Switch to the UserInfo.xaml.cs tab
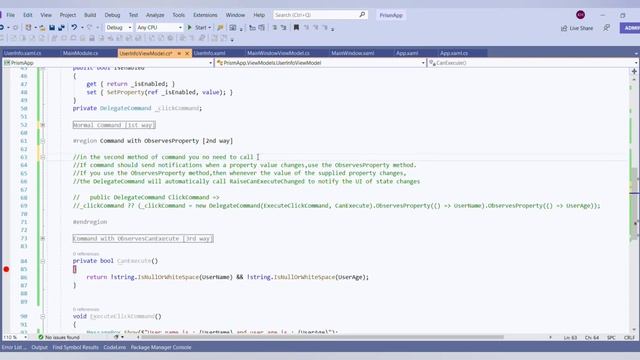This screenshot has height=360, width=640. [23, 53]
